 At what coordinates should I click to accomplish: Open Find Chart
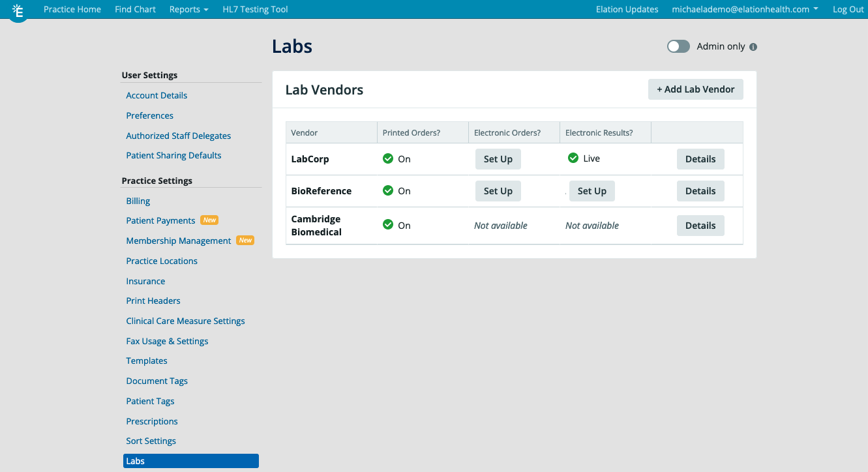click(135, 9)
